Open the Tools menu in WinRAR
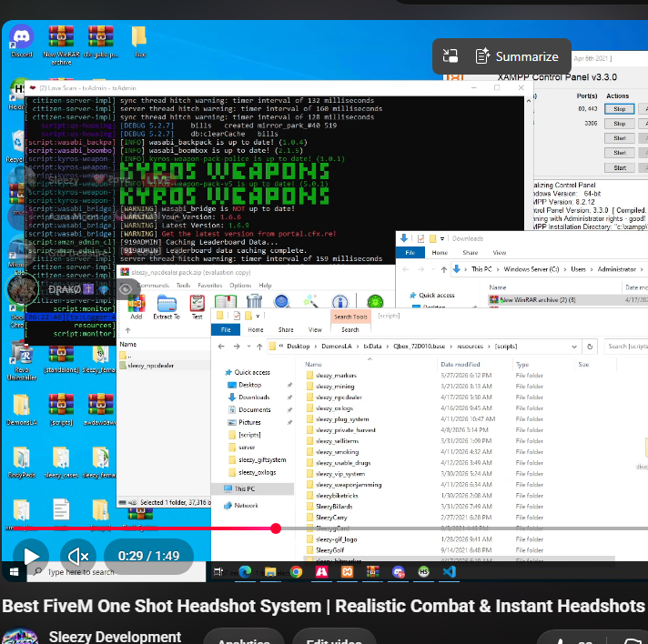The image size is (648, 644). point(183,286)
